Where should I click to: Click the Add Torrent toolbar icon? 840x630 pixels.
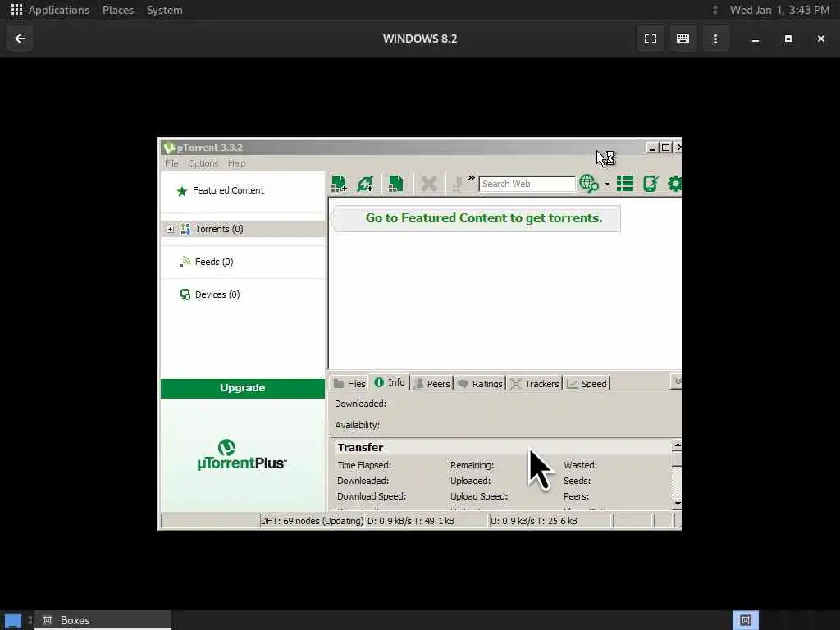point(339,184)
